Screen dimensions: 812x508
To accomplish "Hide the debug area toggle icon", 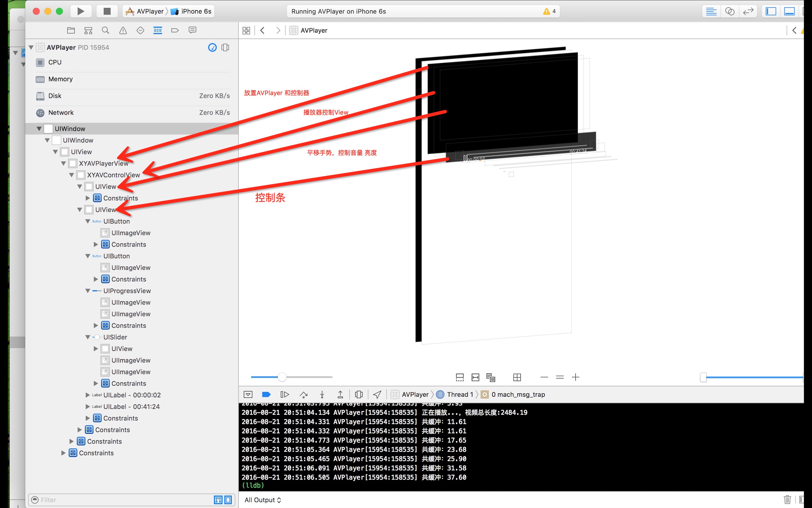I will coord(248,395).
